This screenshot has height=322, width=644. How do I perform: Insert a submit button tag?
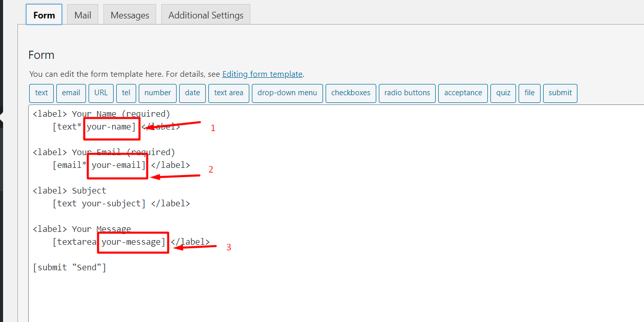560,93
